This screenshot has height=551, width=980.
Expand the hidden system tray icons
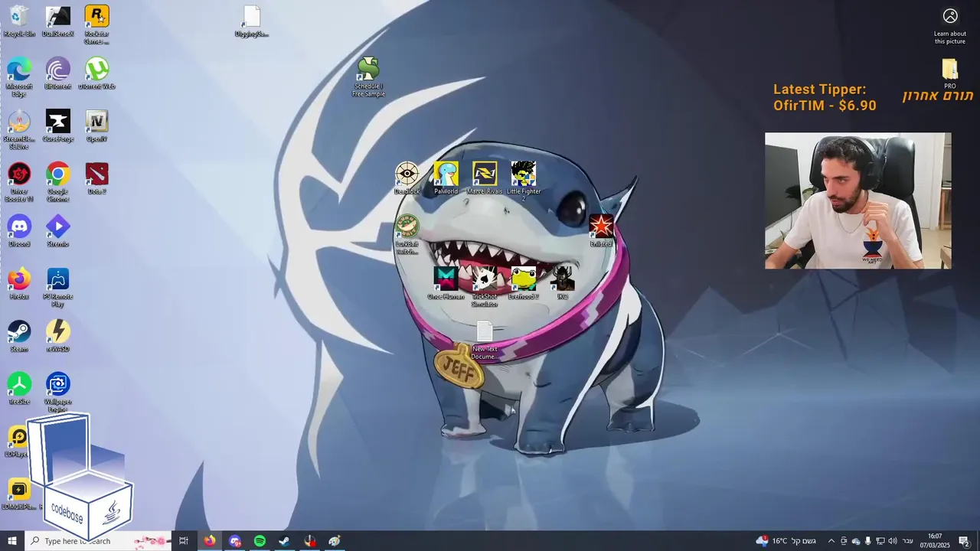831,541
